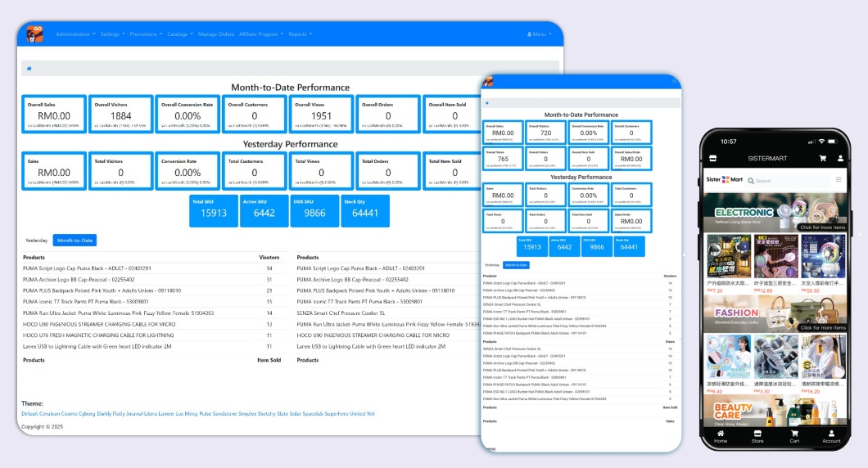868x468 pixels.
Task: Click Overall Visitors 720 card on tablet
Action: (546, 133)
